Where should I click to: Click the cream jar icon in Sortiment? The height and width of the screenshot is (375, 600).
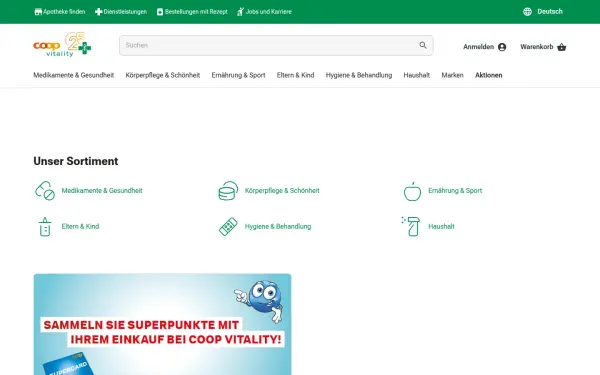[x=228, y=191]
